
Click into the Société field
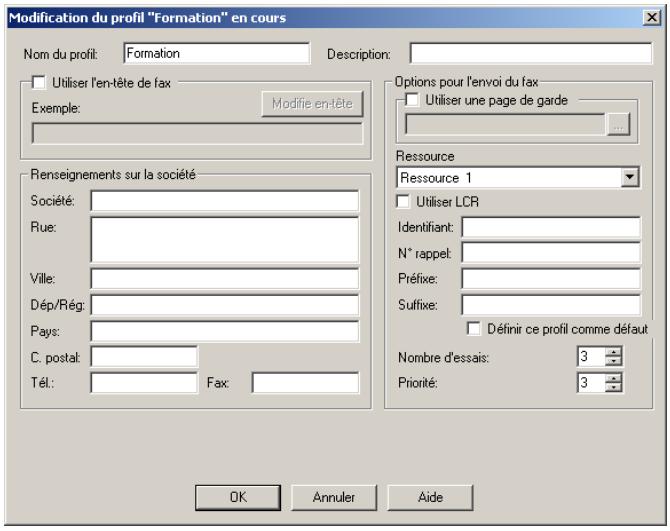(x=224, y=202)
